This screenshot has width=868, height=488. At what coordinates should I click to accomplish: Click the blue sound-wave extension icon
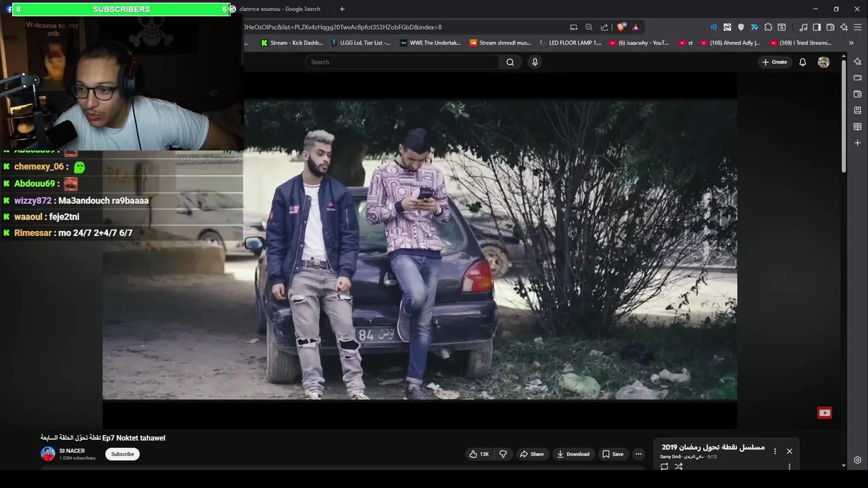click(x=713, y=27)
